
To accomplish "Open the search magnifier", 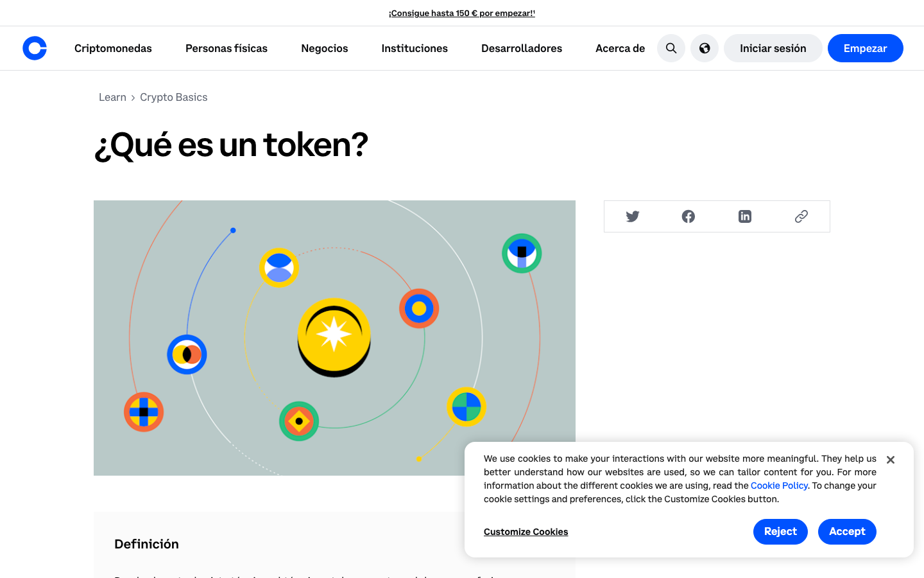I will pos(671,48).
